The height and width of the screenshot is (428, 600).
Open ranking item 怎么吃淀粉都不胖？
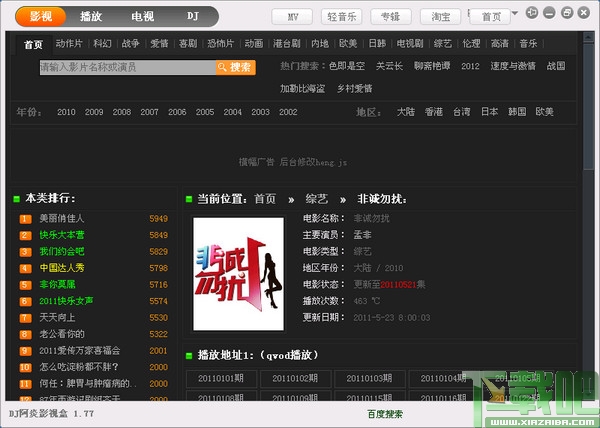tap(79, 367)
